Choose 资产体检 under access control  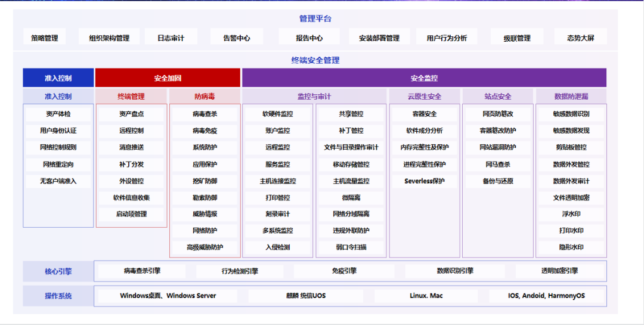(58, 114)
